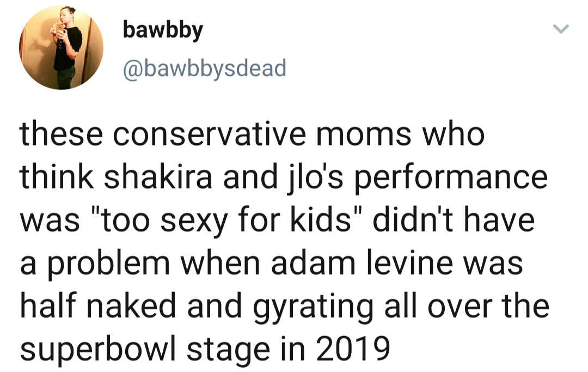Click the word "superbowl" in the tweet
The height and width of the screenshot is (372, 588).
tap(97, 350)
